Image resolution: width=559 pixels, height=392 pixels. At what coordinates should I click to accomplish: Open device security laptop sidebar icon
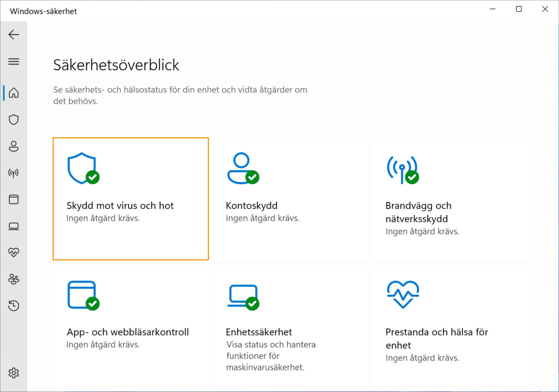click(14, 226)
